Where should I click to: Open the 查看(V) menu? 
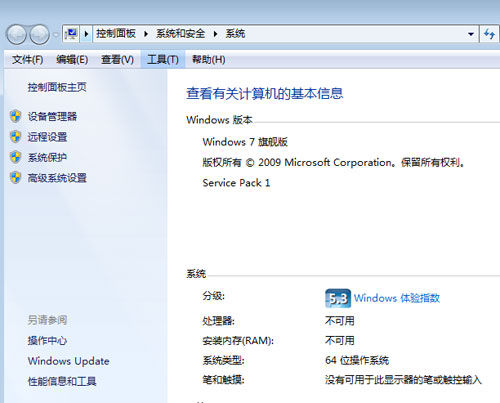pyautogui.click(x=117, y=60)
